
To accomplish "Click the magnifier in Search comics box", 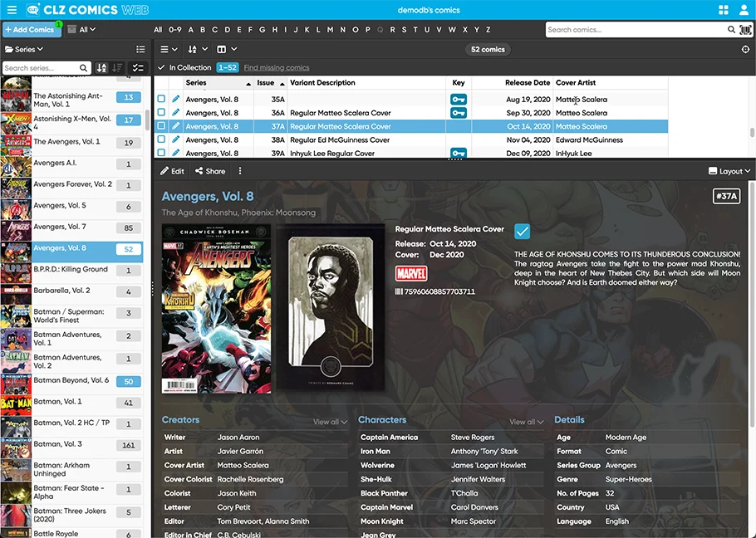I will 731,30.
